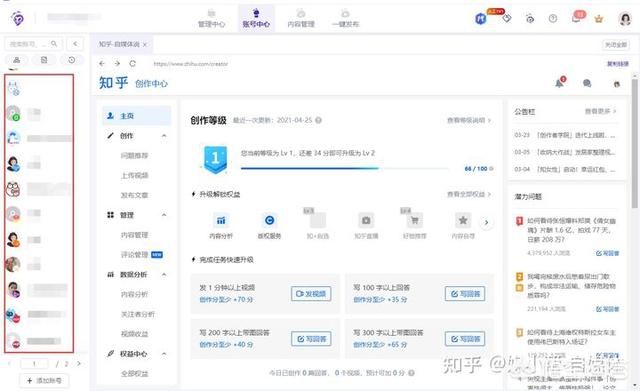Click the camera benefit icon

(x=366, y=221)
